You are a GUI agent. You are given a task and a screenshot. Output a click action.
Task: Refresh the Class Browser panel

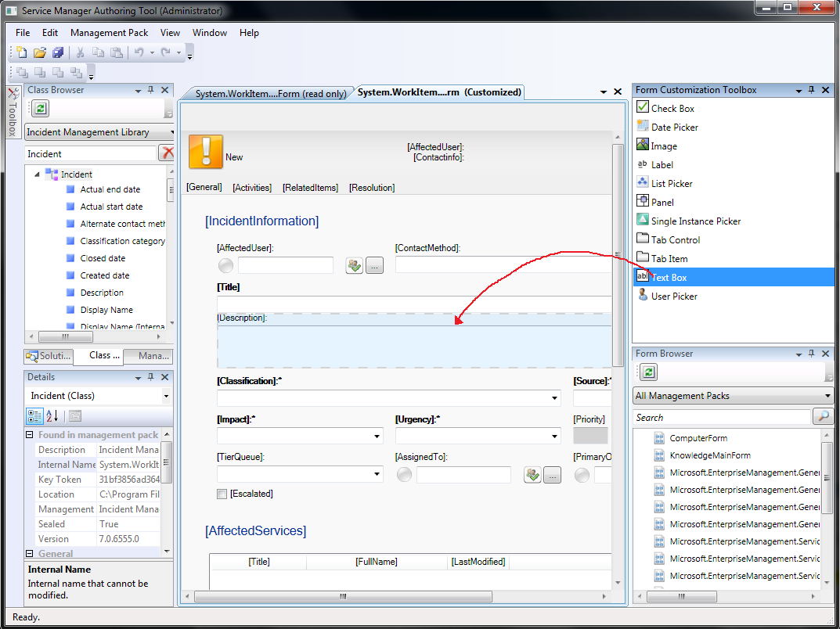(41, 109)
